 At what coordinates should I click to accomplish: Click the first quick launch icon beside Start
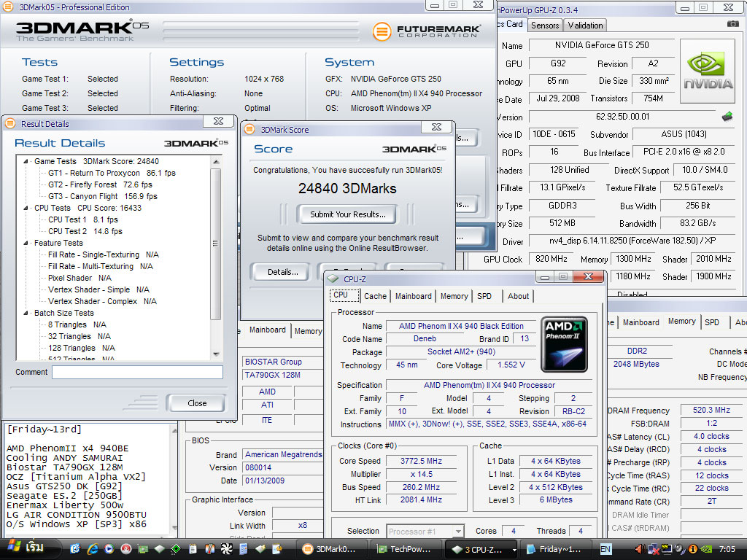pyautogui.click(x=75, y=549)
